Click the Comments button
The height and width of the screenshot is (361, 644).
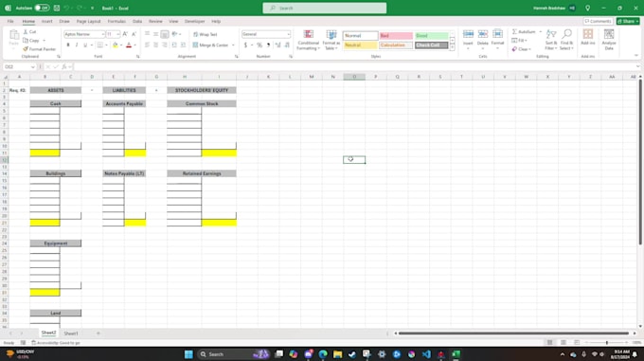click(x=598, y=22)
